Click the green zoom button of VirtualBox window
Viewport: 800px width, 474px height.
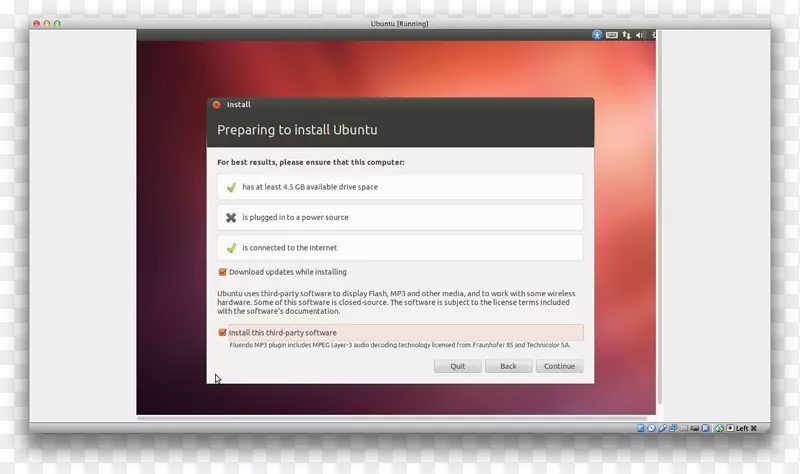[57, 23]
